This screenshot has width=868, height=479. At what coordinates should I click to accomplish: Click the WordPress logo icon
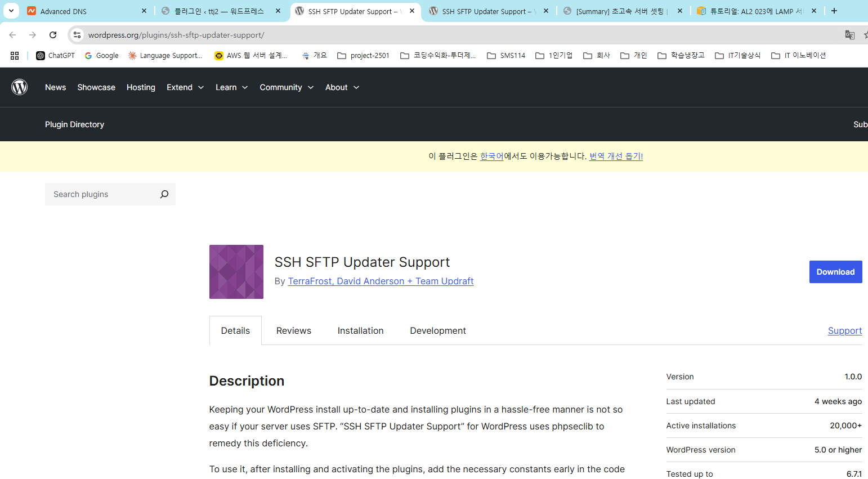[x=20, y=87]
